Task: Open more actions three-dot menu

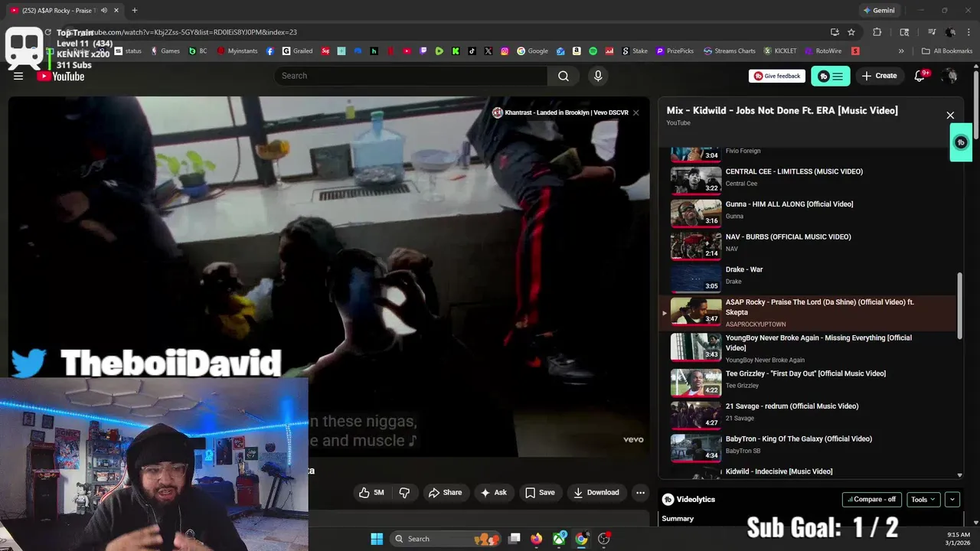Action: [x=640, y=493]
